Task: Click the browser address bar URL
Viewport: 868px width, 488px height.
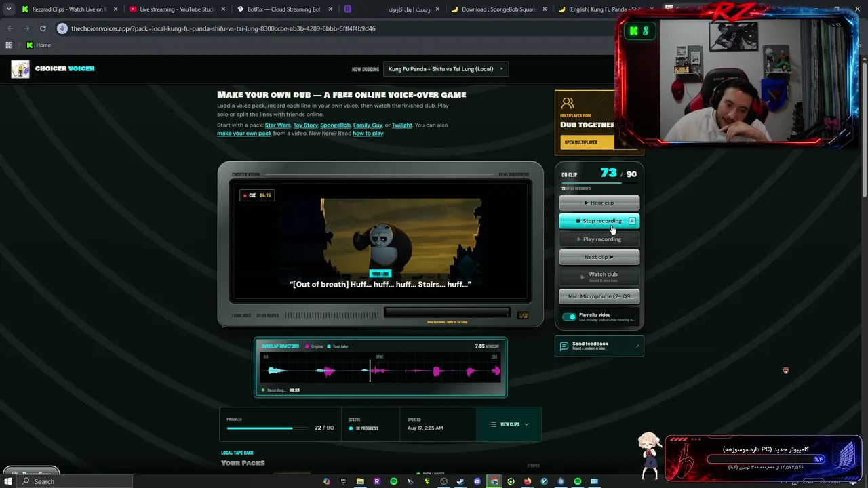Action: (x=223, y=28)
